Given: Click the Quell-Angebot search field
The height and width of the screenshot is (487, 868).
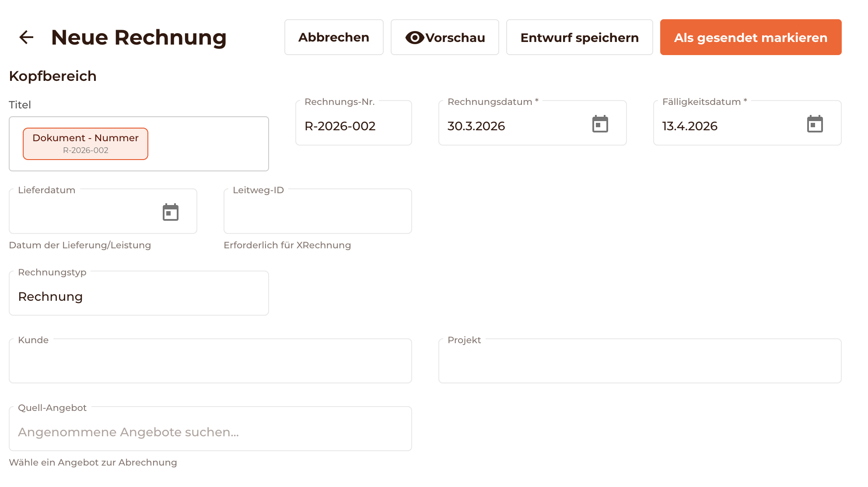Looking at the screenshot, I should (x=210, y=431).
